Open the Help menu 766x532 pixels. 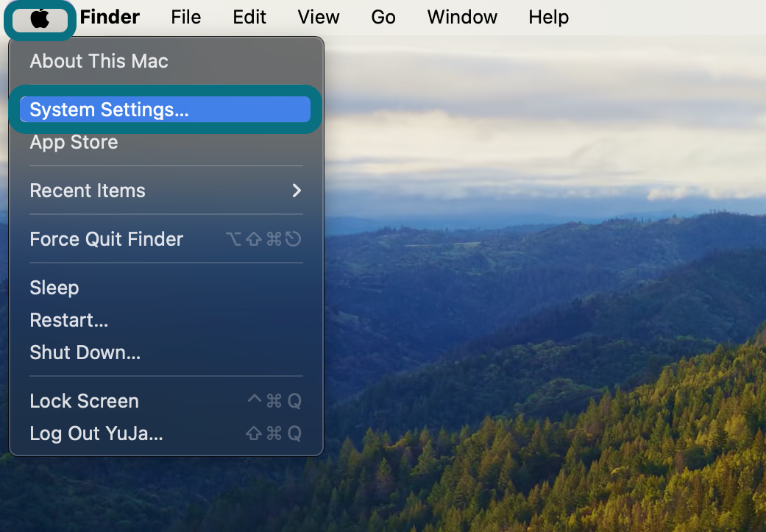click(549, 17)
